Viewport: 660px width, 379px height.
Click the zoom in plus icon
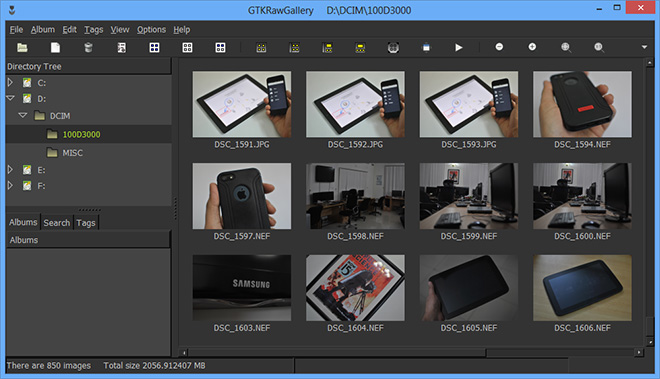coord(532,47)
